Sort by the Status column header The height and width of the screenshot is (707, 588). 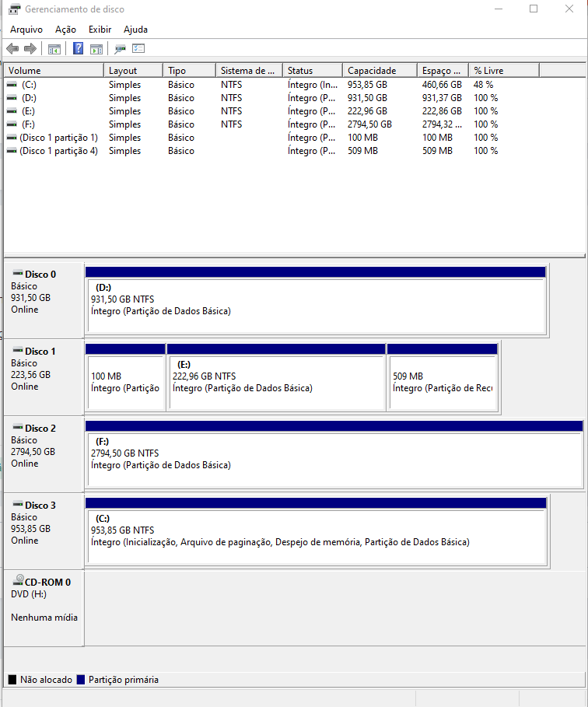click(x=313, y=71)
